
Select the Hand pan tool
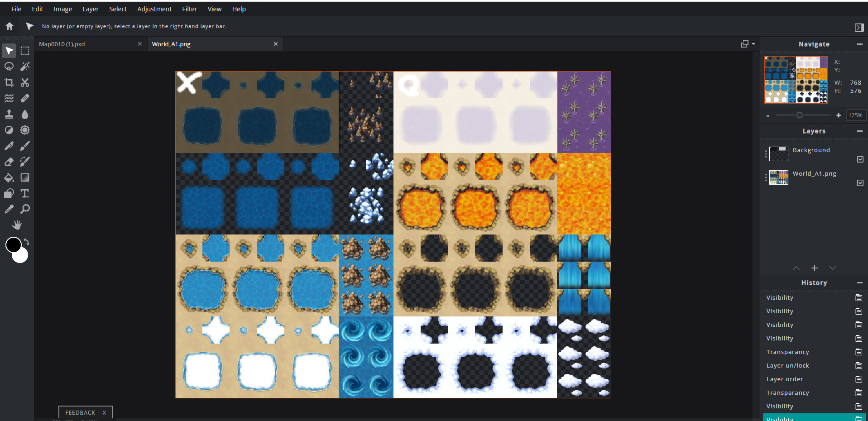point(17,225)
